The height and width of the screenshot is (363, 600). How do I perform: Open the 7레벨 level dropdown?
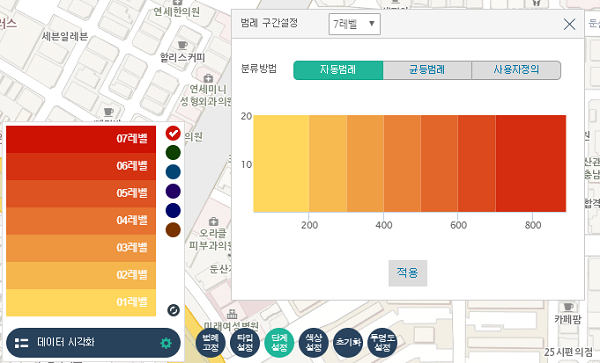point(354,24)
